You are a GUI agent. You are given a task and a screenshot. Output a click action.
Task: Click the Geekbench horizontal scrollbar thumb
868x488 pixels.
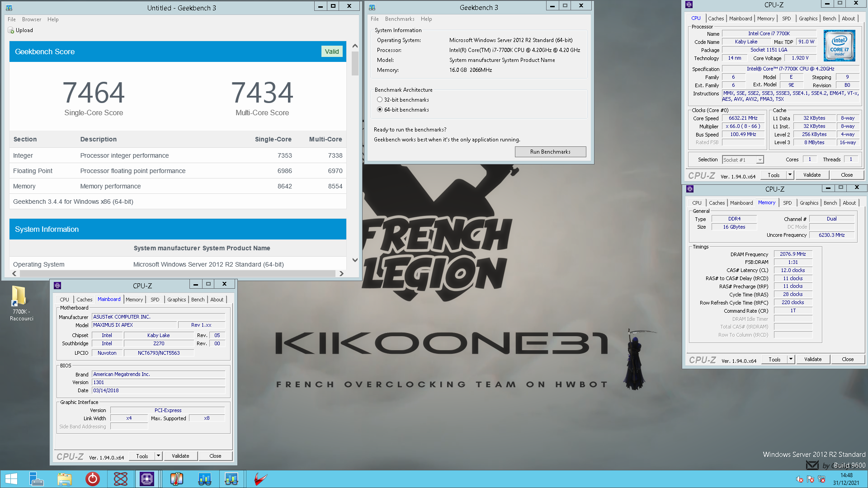(x=177, y=273)
